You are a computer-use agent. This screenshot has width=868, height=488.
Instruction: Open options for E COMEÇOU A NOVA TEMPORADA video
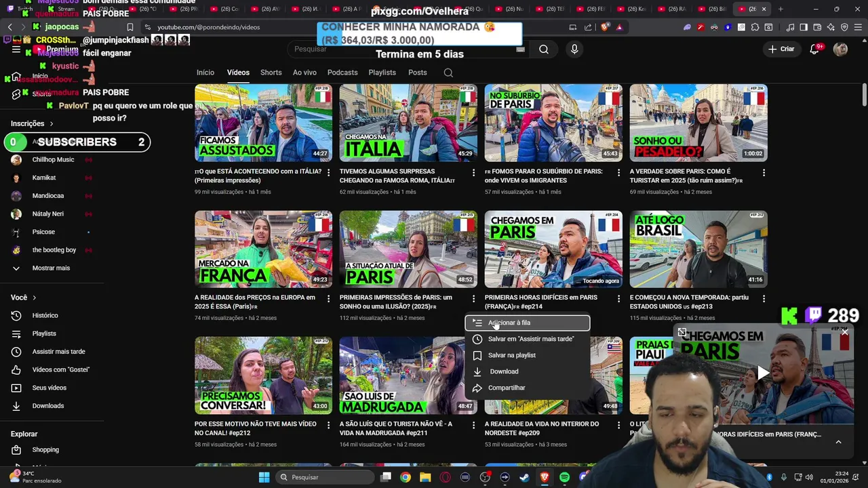[x=764, y=299]
